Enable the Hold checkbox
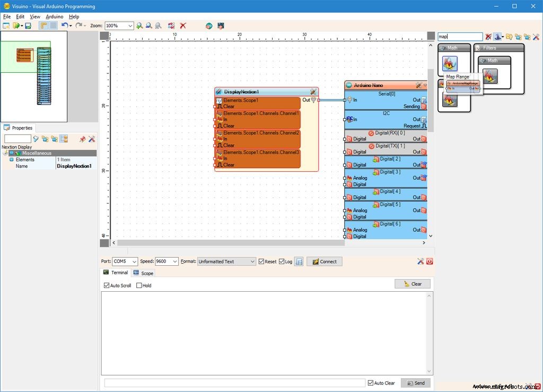 [x=139, y=285]
